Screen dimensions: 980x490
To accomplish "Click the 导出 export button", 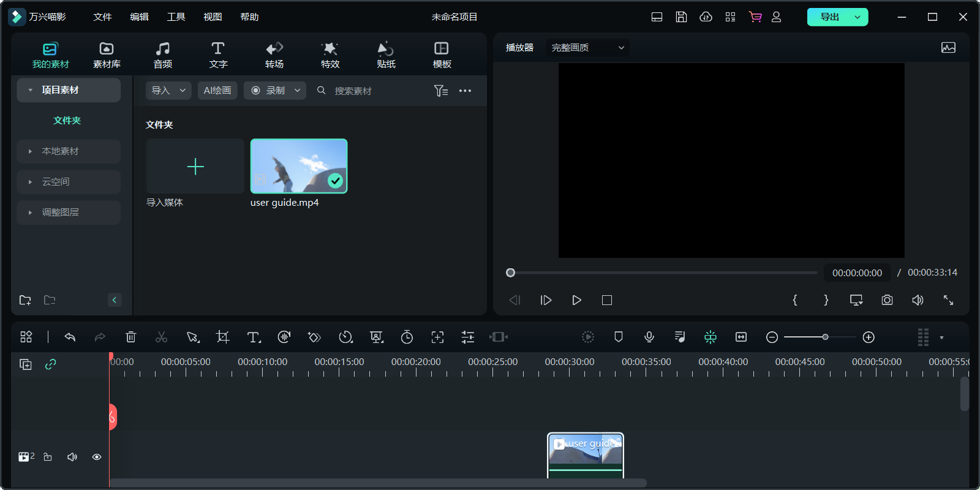I will click(830, 17).
